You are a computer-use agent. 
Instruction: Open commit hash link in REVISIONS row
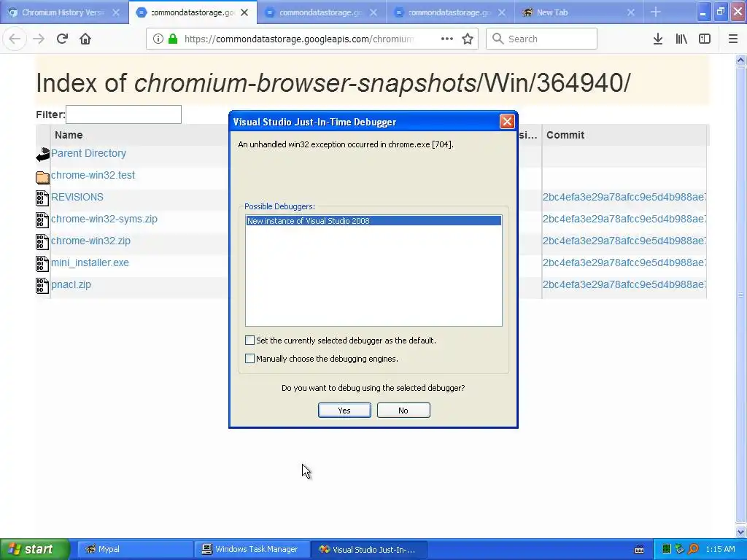pos(624,197)
